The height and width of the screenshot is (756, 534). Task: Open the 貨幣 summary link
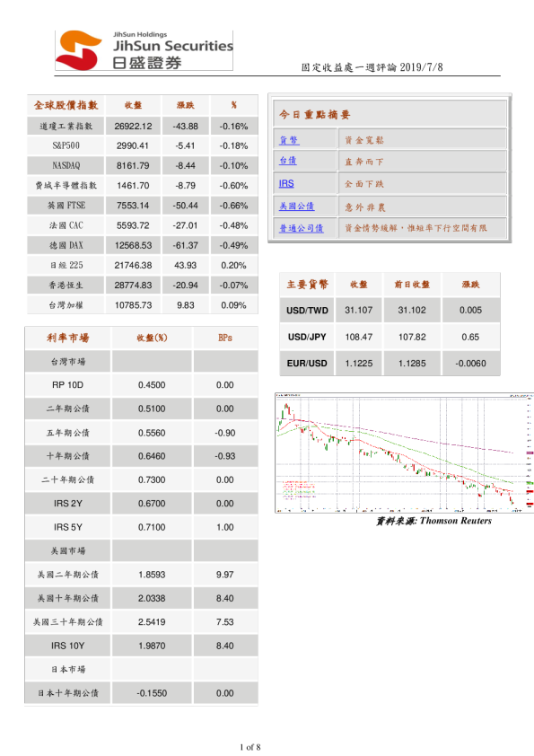coord(289,140)
